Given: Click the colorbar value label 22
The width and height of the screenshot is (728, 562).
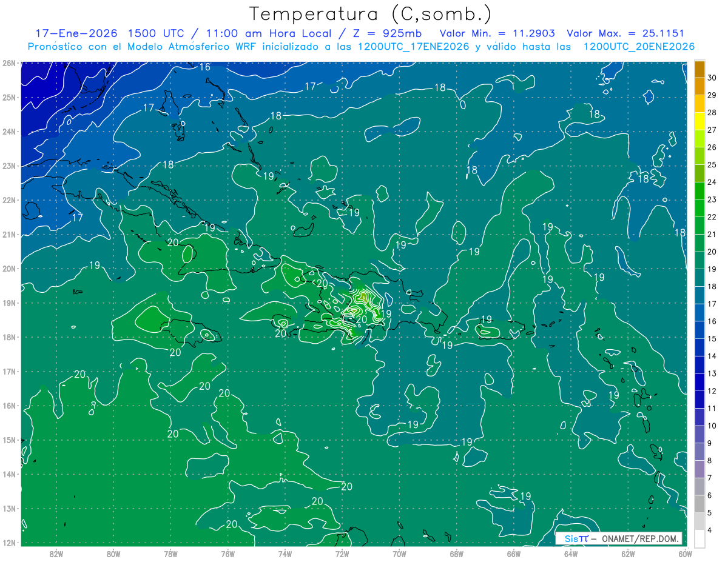Looking at the screenshot, I should (x=712, y=217).
